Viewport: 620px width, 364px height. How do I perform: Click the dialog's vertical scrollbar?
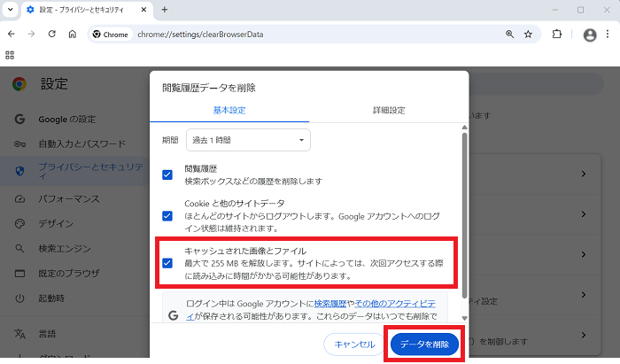tap(462, 213)
